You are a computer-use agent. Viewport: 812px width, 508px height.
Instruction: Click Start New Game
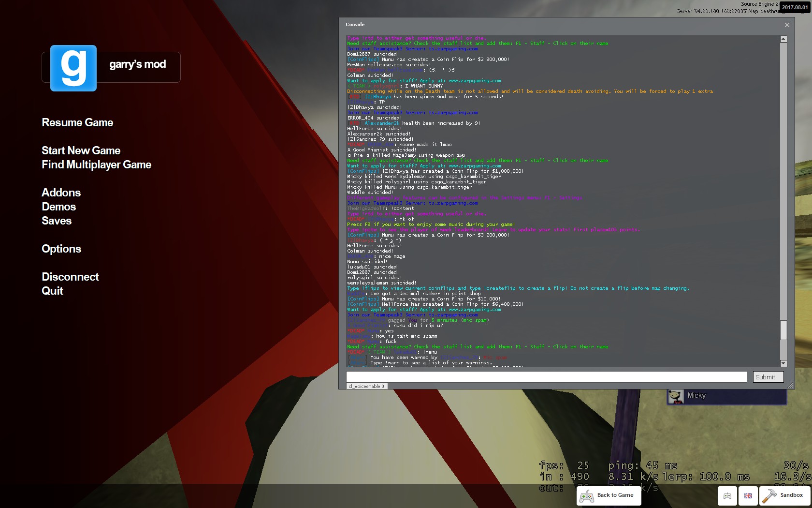click(81, 151)
